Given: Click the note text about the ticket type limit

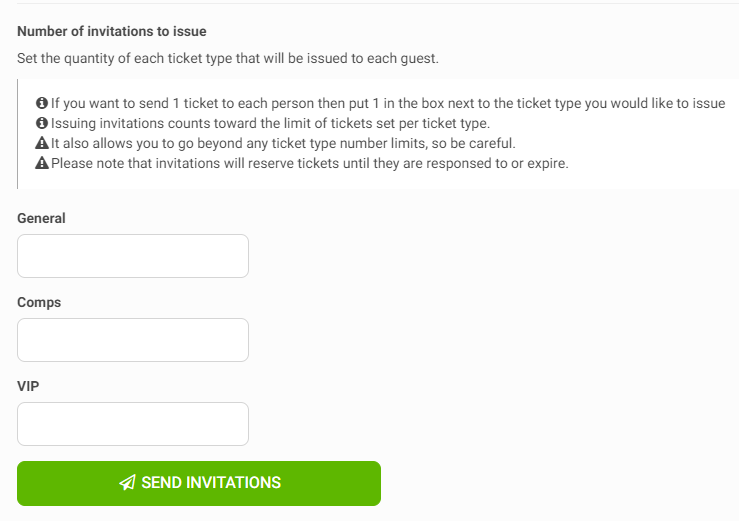Looking at the screenshot, I should tap(271, 124).
